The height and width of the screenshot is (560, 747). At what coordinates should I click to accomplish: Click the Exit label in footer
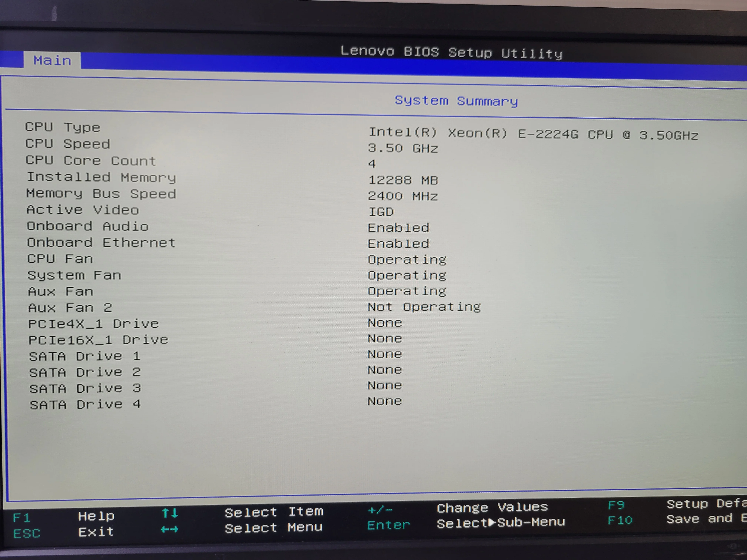[x=96, y=532]
